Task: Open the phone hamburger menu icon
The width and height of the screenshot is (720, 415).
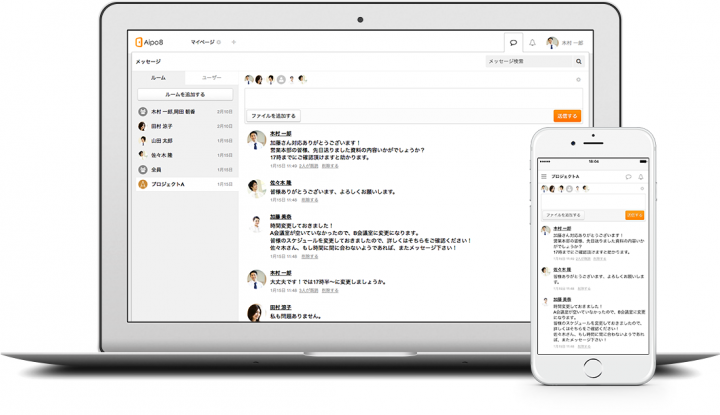Action: (544, 176)
